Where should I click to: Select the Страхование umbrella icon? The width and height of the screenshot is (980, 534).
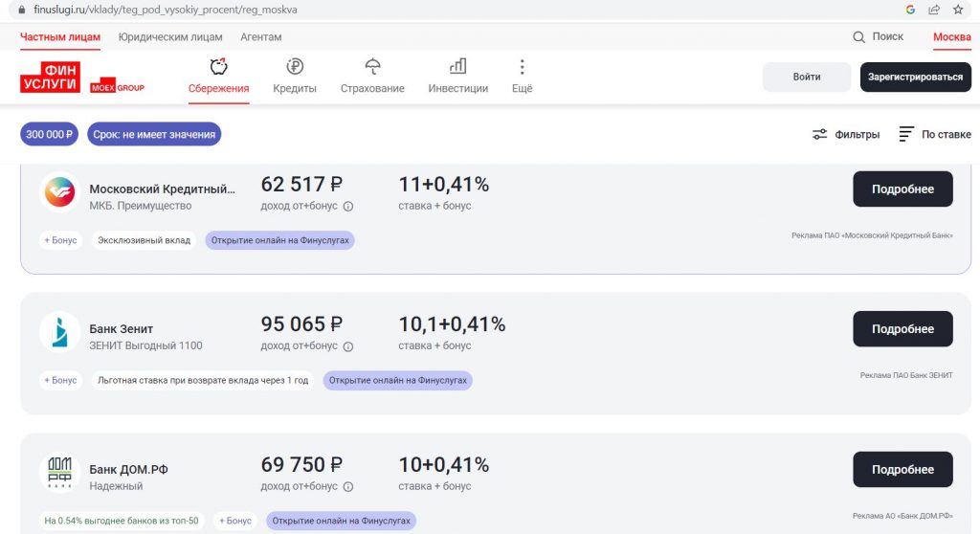coord(372,67)
